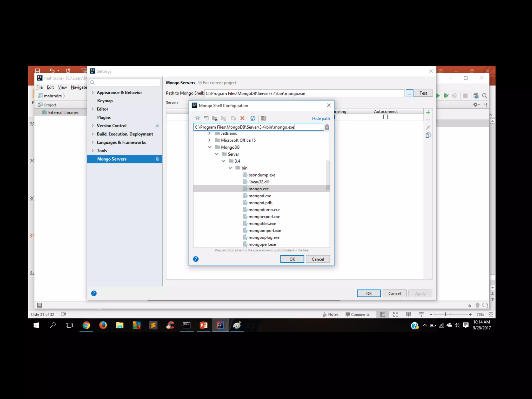Screen dimensions: 532x399
Task: Collapse the MongoDB folder
Action: [210, 147]
